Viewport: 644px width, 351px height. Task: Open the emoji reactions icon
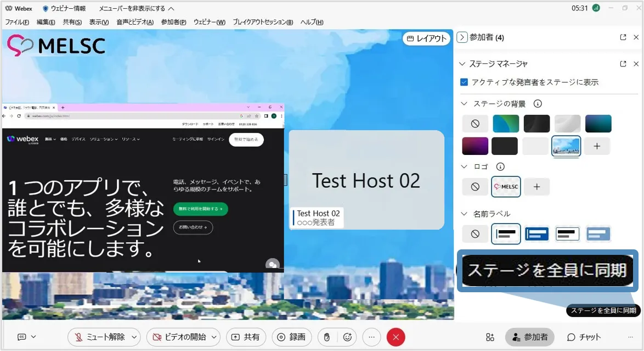click(347, 337)
